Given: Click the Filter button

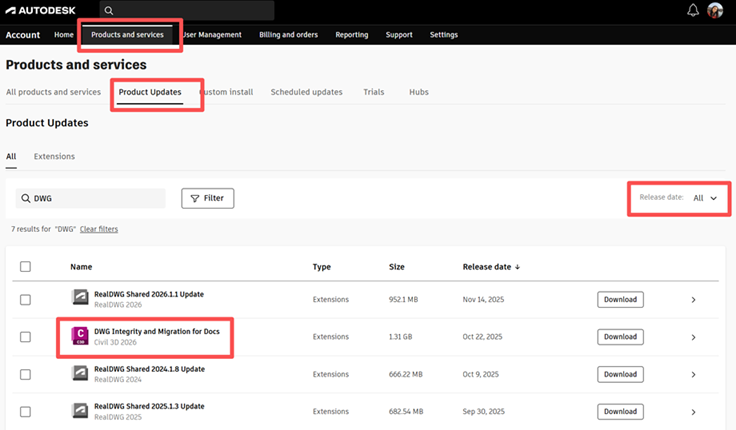Looking at the screenshot, I should [x=207, y=198].
